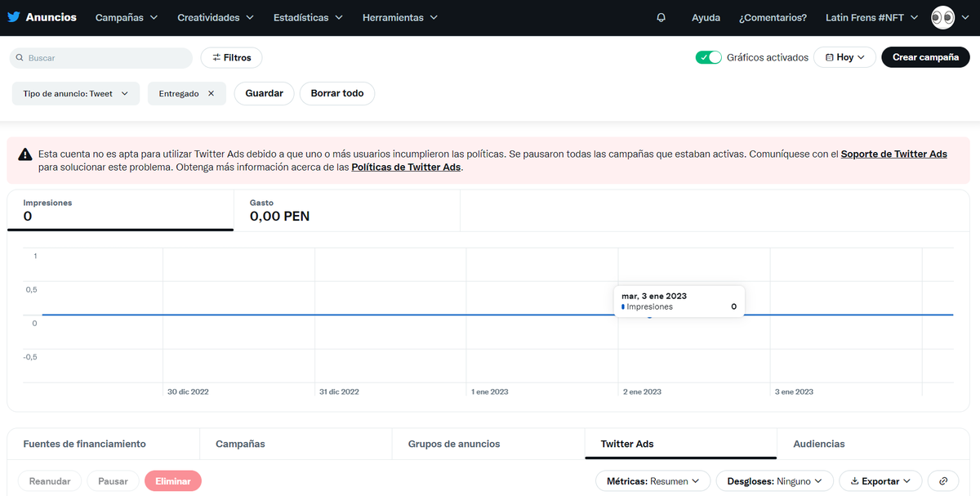Viewport: 980px width, 496px height.
Task: Click the Guardar filter button
Action: 265,94
